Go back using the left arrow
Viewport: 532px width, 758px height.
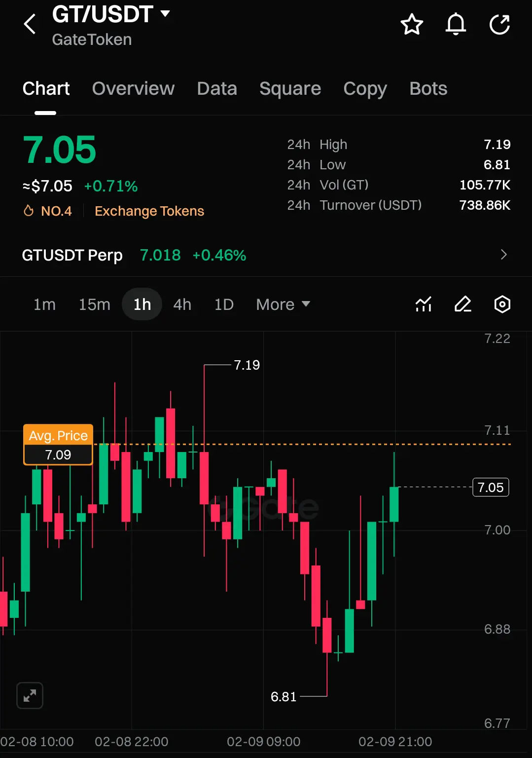click(30, 24)
